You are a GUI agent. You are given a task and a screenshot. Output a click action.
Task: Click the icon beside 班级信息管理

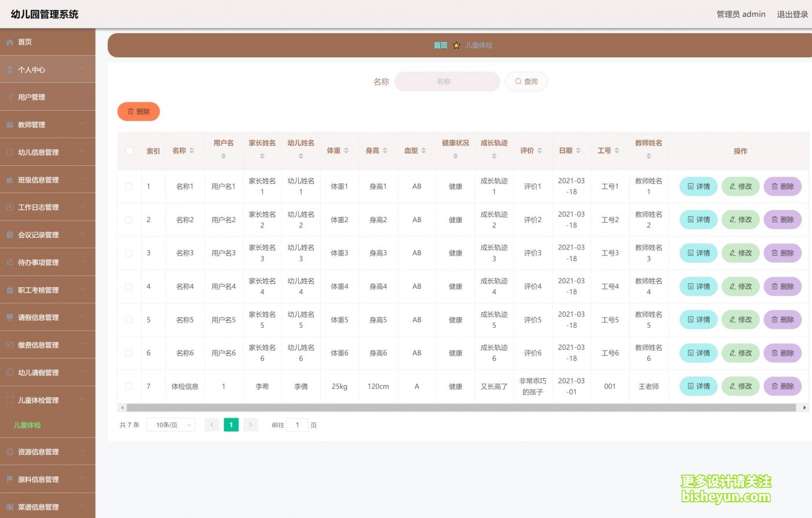pos(10,180)
